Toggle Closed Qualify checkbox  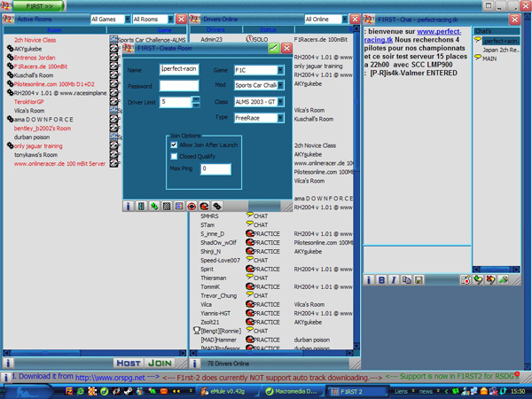[x=174, y=156]
